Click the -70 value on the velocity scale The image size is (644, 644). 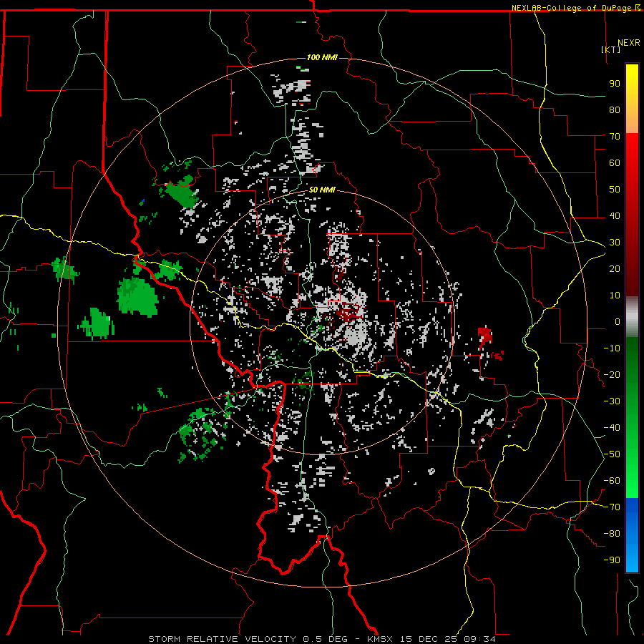click(612, 507)
